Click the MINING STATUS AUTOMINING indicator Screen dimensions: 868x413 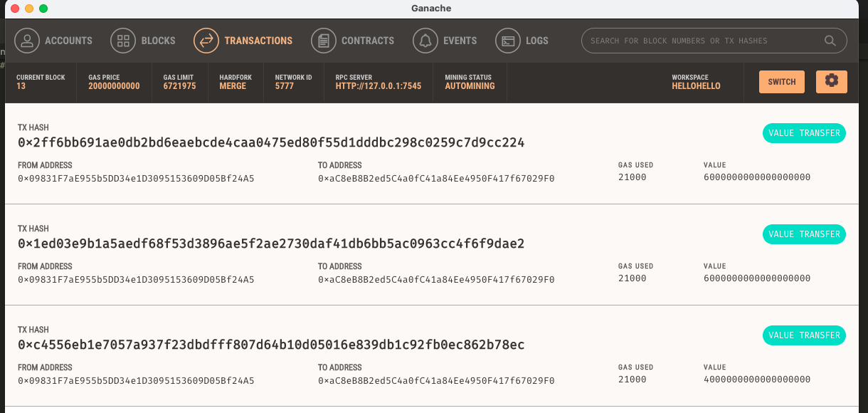pyautogui.click(x=470, y=82)
